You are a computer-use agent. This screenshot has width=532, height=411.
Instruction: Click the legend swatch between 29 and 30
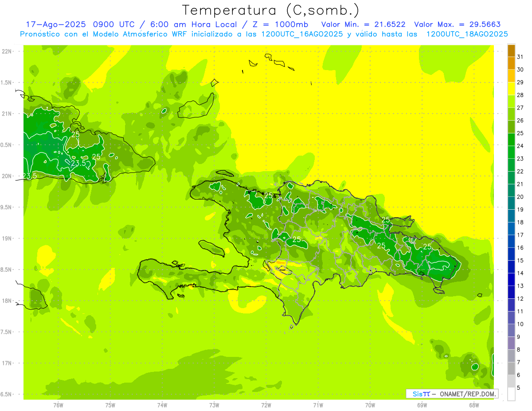[511, 76]
